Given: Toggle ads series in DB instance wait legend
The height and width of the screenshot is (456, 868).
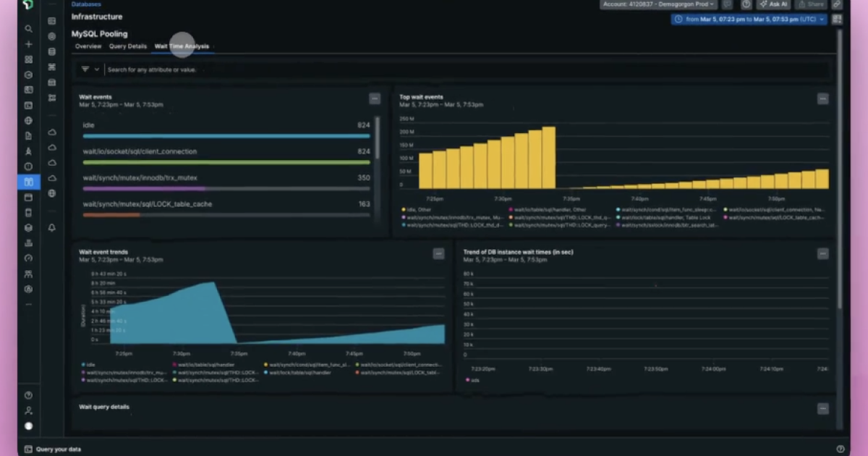Looking at the screenshot, I should tap(472, 379).
